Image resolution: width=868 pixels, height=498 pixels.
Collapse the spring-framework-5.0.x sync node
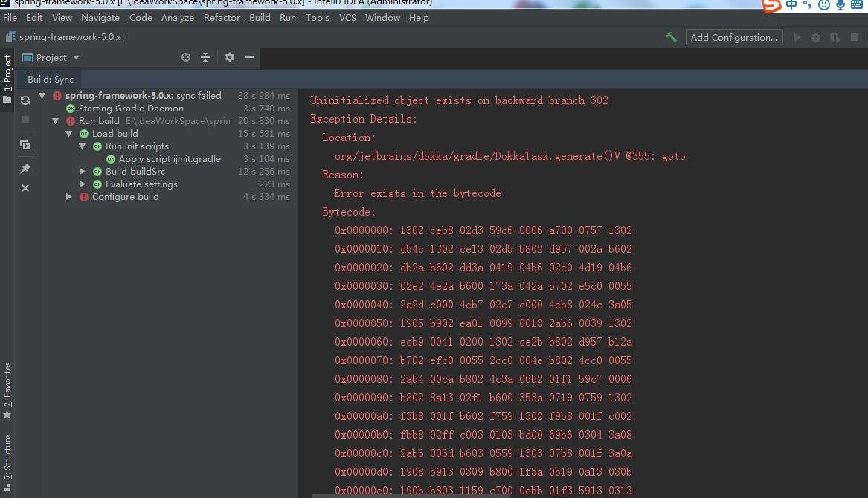(x=42, y=95)
